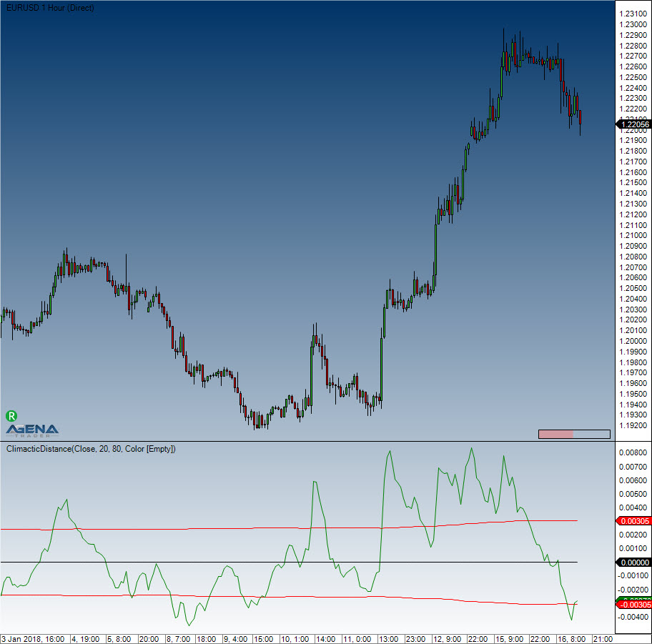Click the black 0.00000 zero line marker

633,563
